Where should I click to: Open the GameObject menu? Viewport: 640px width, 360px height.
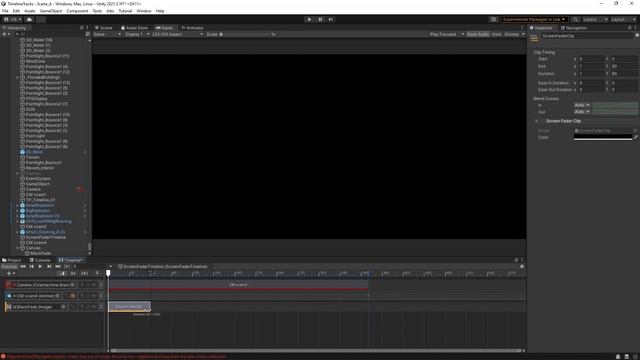[x=51, y=11]
